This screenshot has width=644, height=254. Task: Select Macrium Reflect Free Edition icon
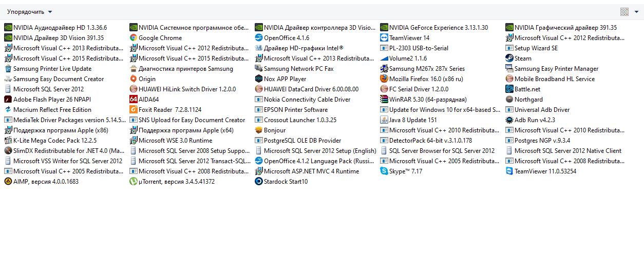click(8, 110)
